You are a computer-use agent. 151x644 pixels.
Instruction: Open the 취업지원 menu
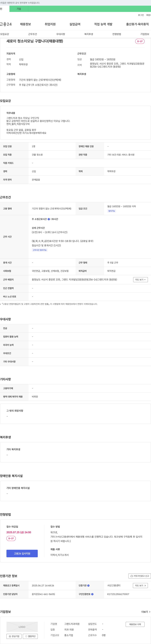[50, 24]
